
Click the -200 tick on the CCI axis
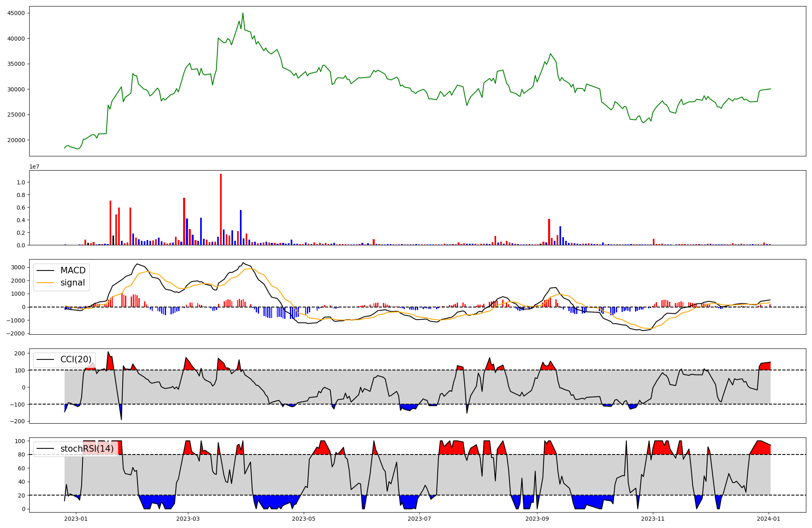coord(17,421)
